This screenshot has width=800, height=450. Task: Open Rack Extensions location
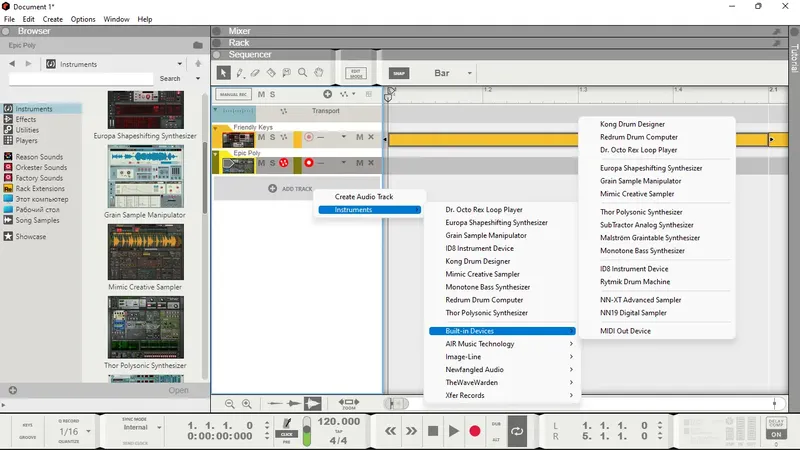pyautogui.click(x=42, y=189)
